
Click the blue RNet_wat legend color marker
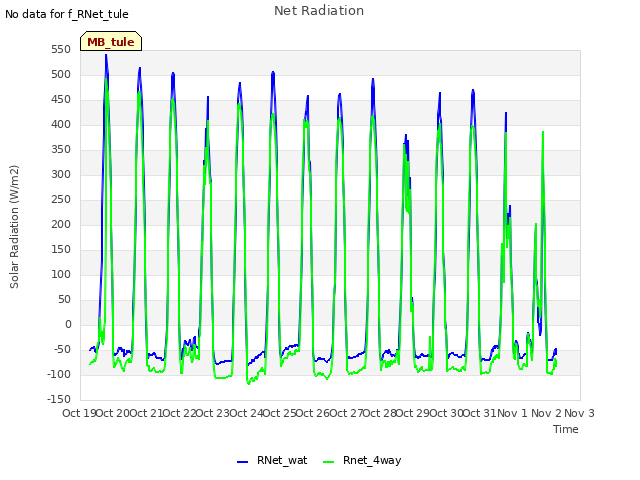tap(242, 462)
